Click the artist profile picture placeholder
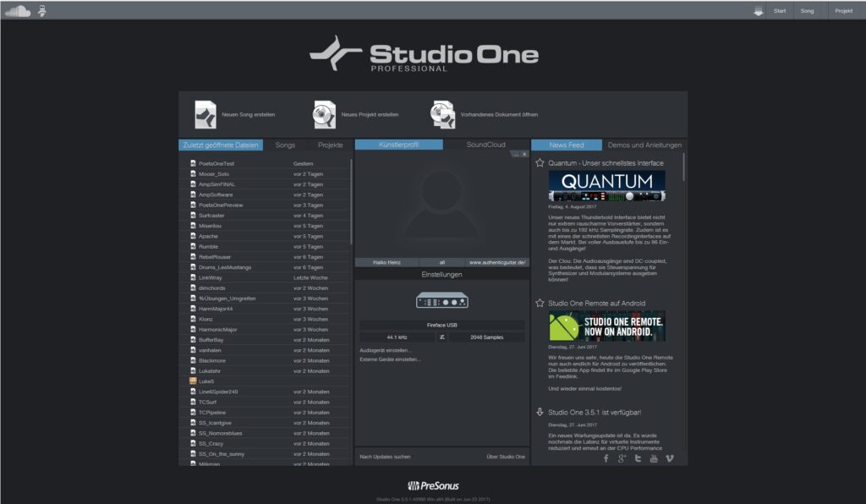Viewport: 866px width, 504px height. [x=441, y=205]
